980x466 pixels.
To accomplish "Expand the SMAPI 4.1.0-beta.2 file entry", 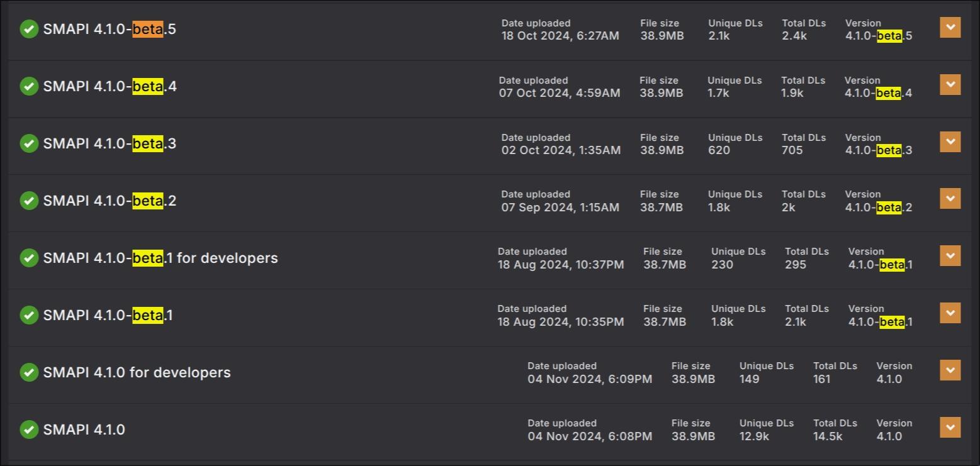I will coord(950,198).
